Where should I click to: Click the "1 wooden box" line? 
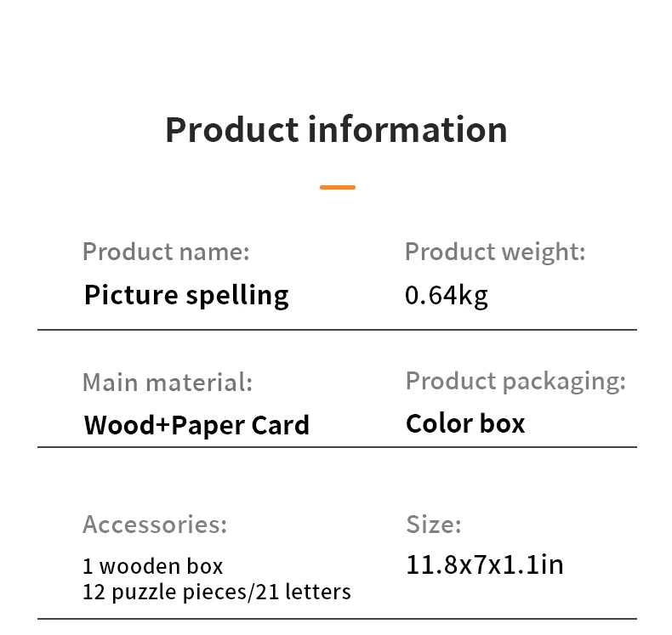click(x=153, y=565)
